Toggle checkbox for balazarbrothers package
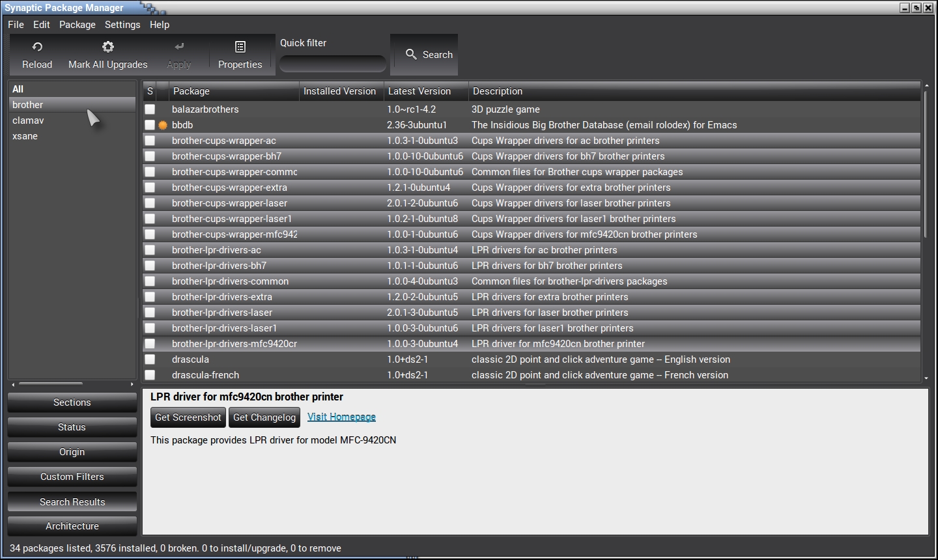 [150, 109]
